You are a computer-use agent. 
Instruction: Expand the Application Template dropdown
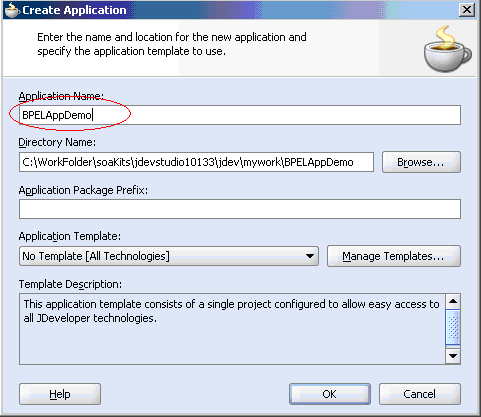[x=169, y=256]
